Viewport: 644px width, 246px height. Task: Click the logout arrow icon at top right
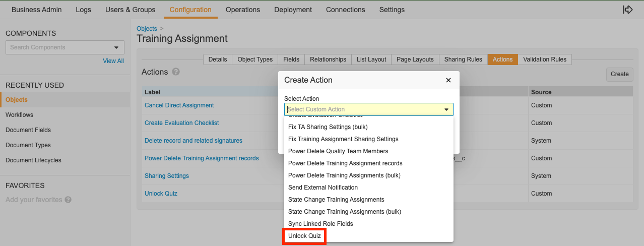627,10
